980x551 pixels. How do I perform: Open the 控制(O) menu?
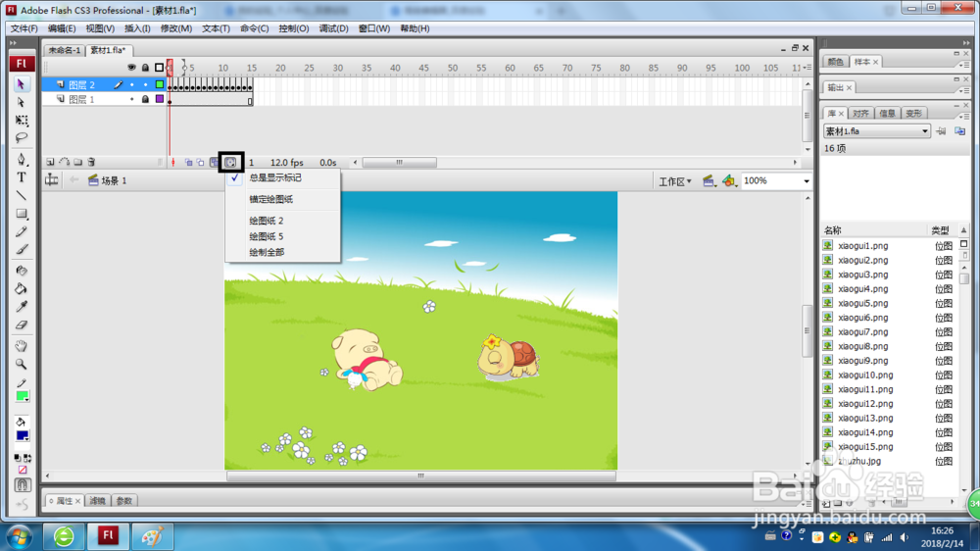(x=294, y=28)
